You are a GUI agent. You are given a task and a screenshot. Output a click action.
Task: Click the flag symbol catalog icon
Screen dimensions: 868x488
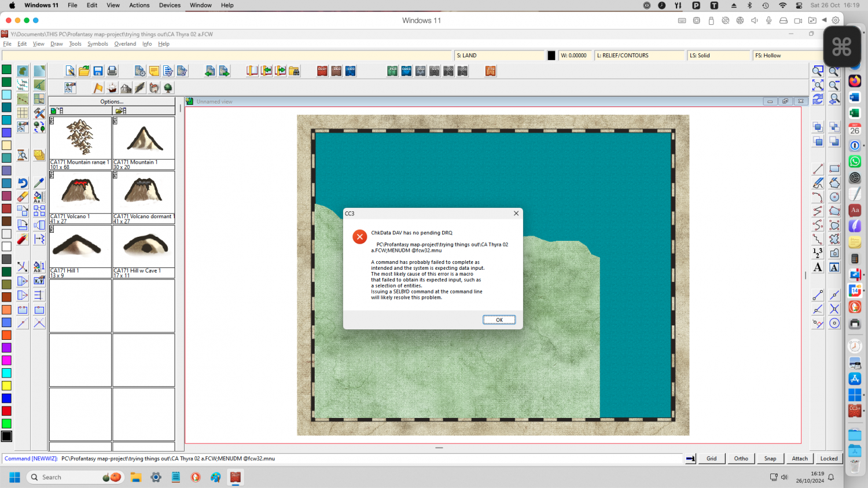pos(98,87)
